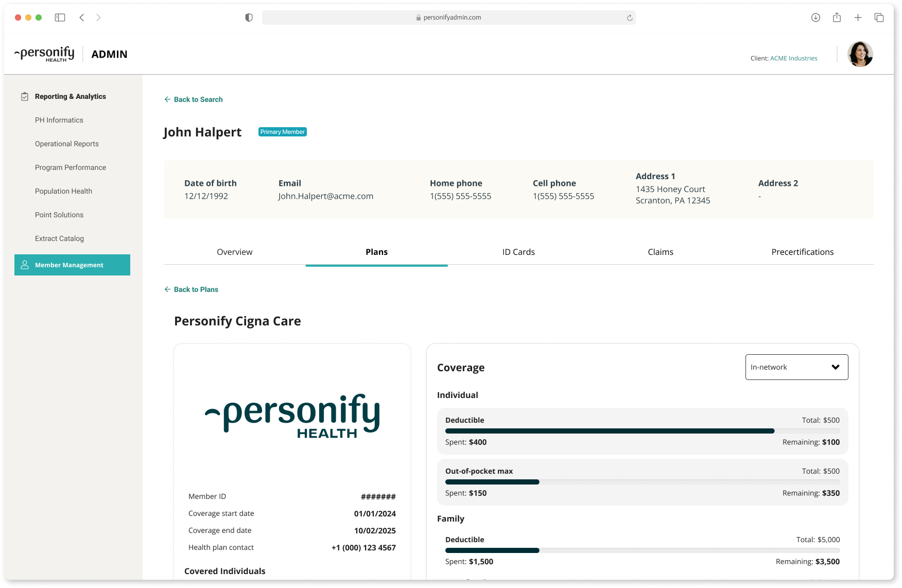Open the browser downloads icon

click(x=816, y=18)
